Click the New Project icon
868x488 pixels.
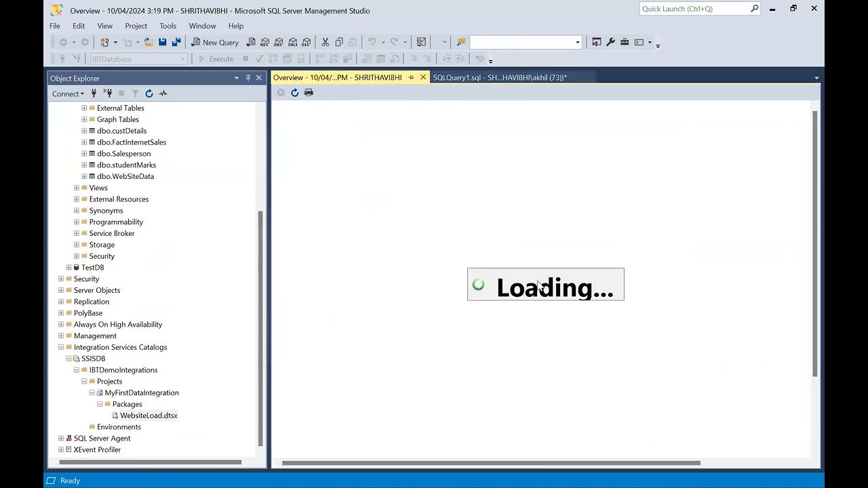coord(104,42)
